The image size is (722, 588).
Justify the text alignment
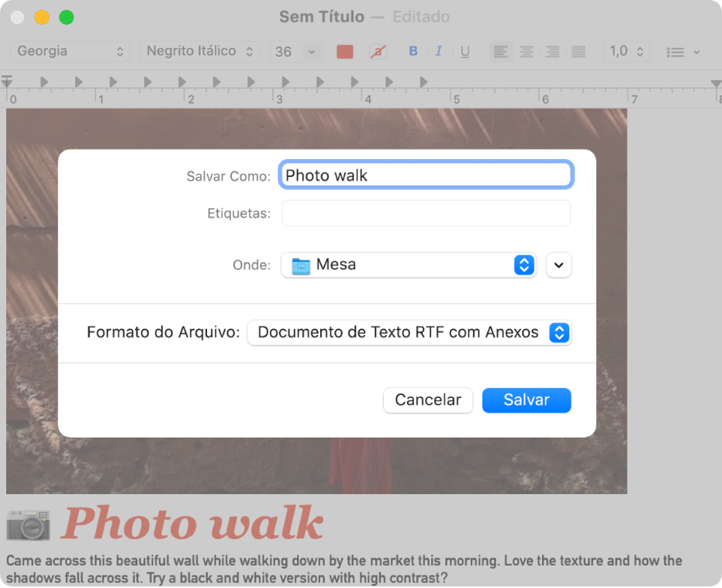(x=579, y=51)
